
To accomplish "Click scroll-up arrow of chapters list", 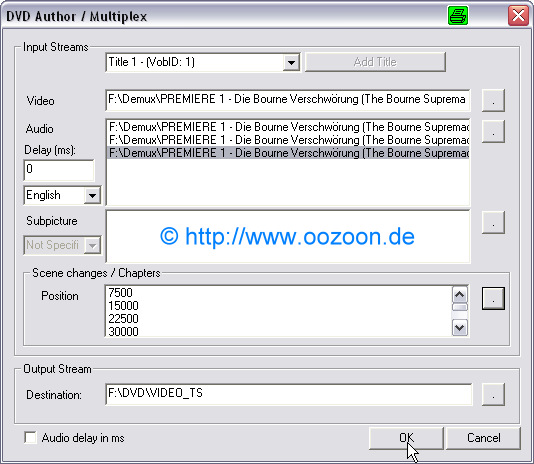I will (460, 294).
